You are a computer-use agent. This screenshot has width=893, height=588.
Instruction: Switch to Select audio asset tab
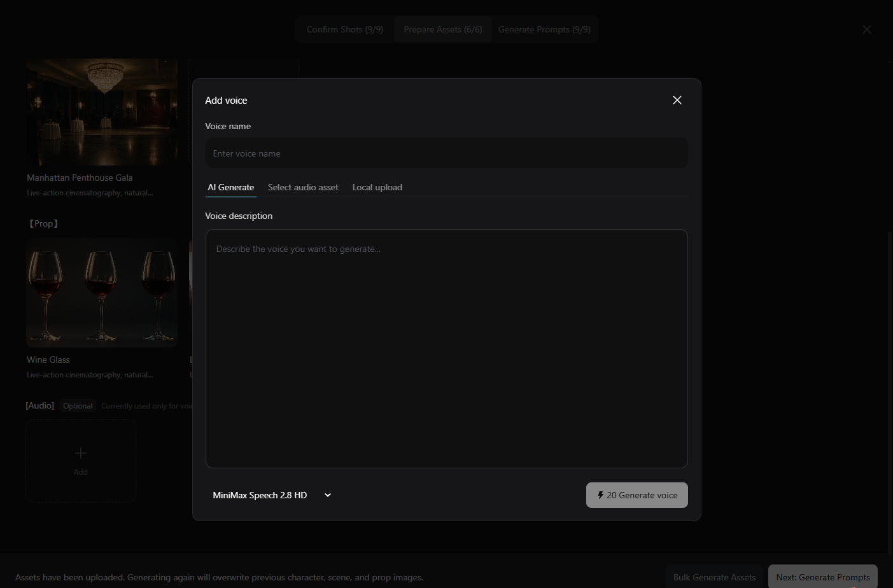point(303,187)
